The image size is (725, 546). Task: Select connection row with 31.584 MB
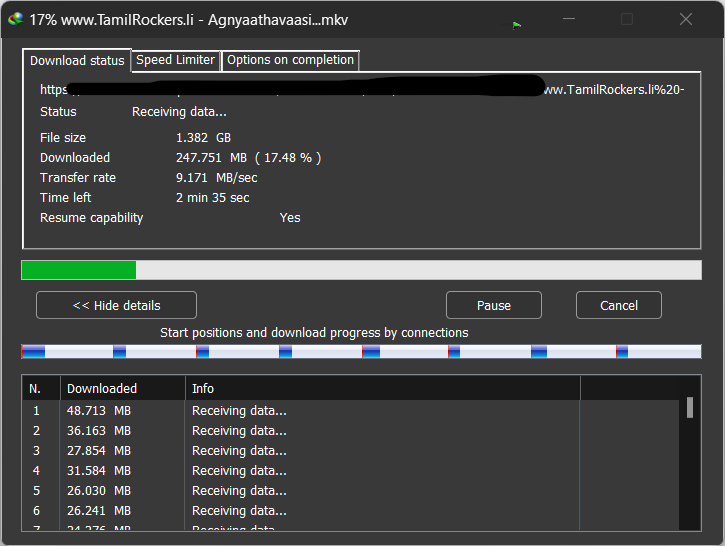click(350, 471)
